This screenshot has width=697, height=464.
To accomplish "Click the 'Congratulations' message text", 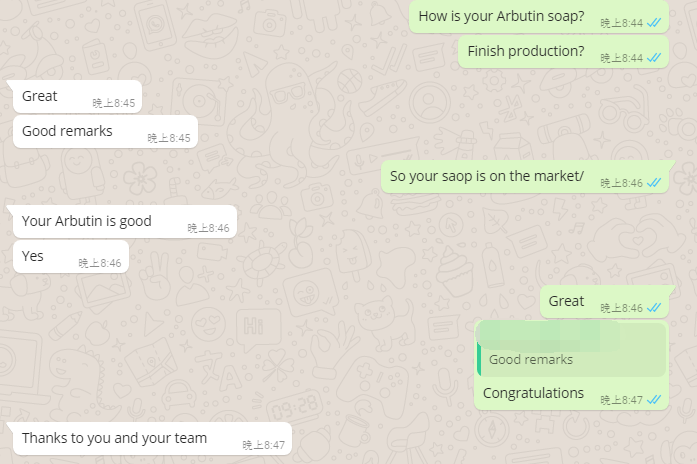I will (x=533, y=393).
